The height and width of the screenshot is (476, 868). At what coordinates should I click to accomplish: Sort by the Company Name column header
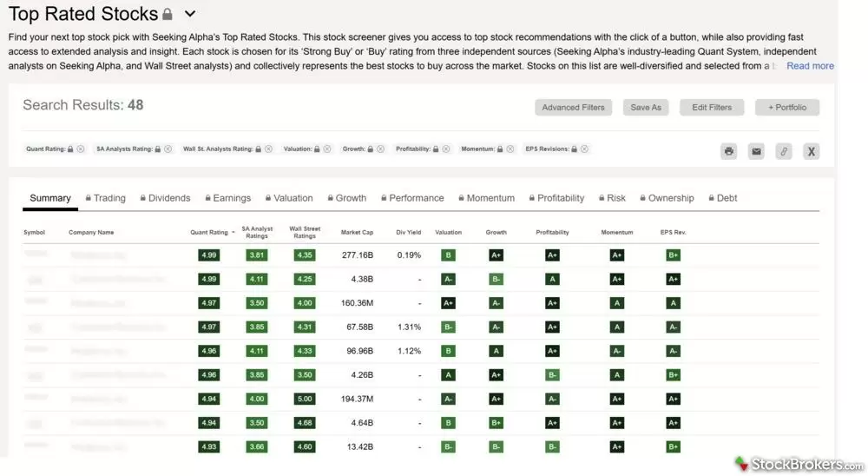91,233
